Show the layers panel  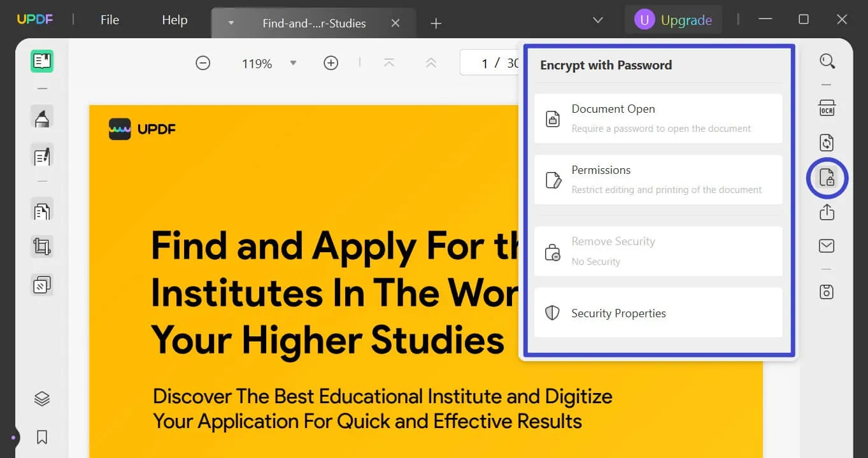(x=42, y=399)
